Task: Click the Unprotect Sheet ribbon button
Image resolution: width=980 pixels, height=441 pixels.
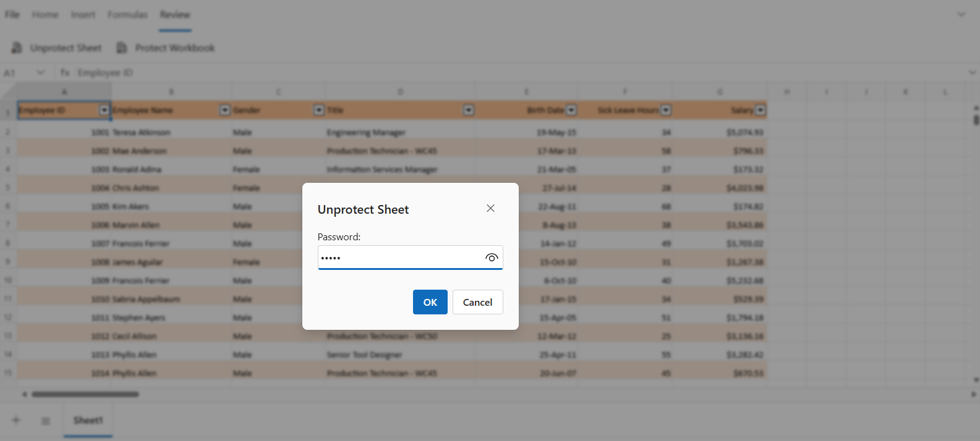Action: pos(56,48)
